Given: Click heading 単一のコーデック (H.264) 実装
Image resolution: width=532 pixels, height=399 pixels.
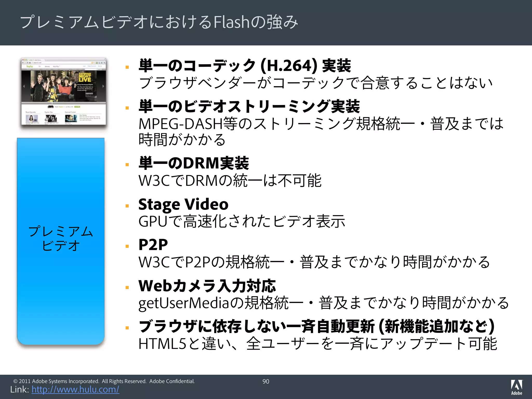Looking at the screenshot, I should 245,65.
